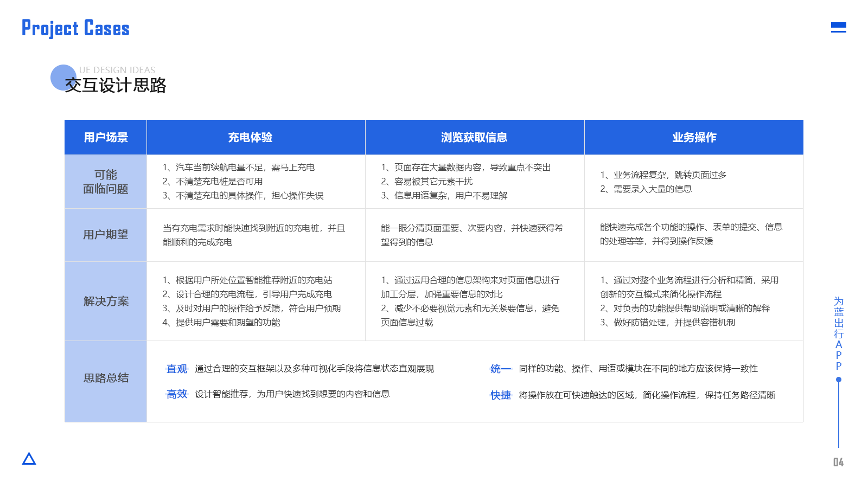Click the 业务操作 column header
The width and height of the screenshot is (868, 488).
pos(694,137)
